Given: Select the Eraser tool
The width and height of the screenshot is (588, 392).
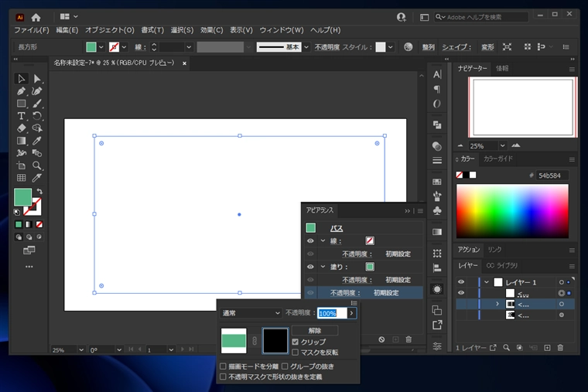Looking at the screenshot, I should point(21,128).
